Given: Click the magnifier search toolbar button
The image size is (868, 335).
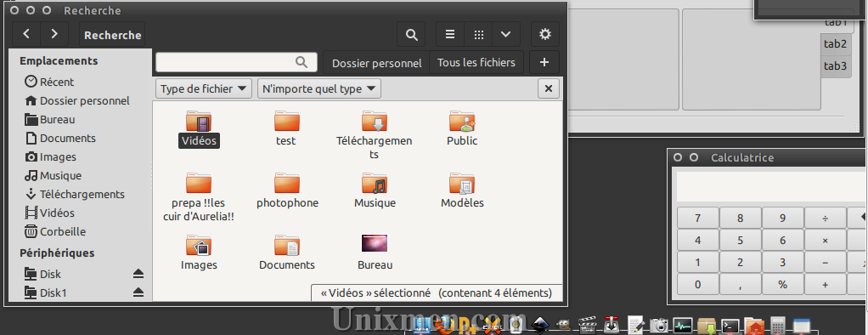Looking at the screenshot, I should coord(411,34).
